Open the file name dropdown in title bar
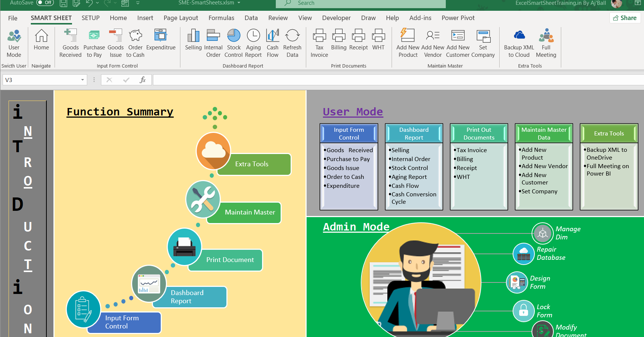 tap(239, 3)
